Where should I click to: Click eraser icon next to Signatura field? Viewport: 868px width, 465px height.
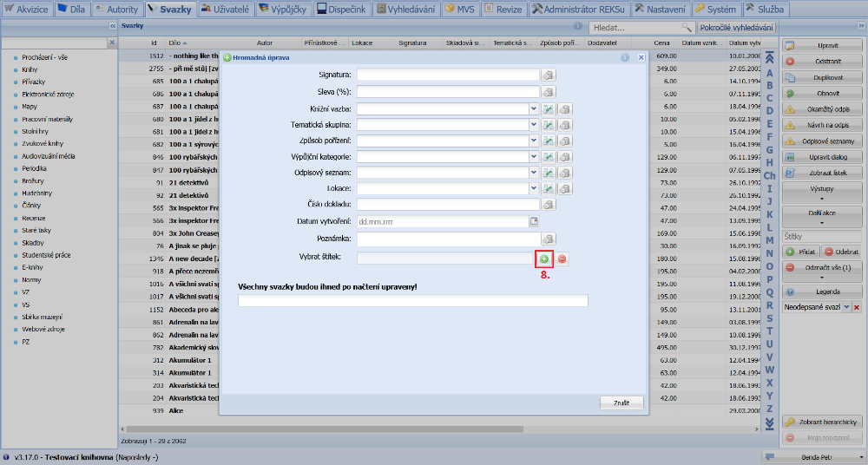[549, 75]
